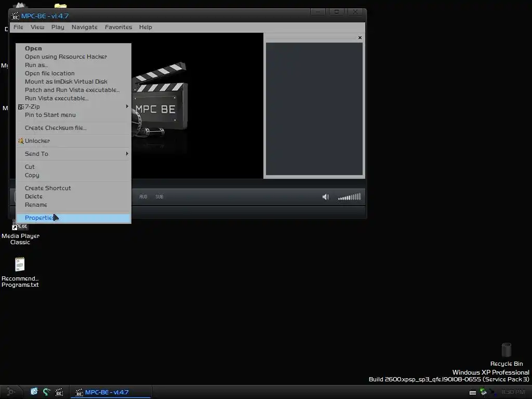Close the playlist side panel
This screenshot has width=532, height=399.
click(360, 37)
